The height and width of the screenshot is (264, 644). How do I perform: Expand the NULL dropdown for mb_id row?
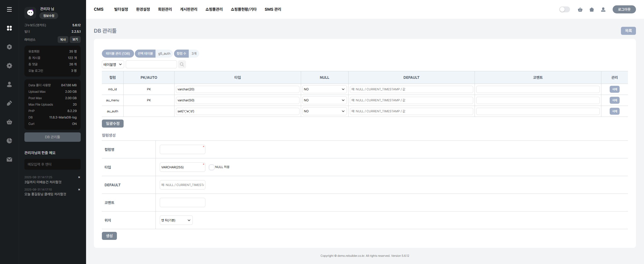[324, 89]
